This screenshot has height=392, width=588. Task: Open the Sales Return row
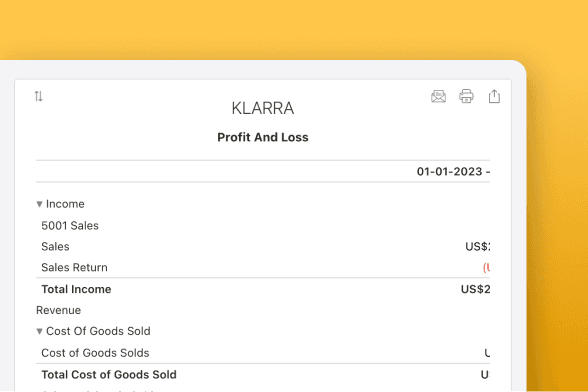263,267
